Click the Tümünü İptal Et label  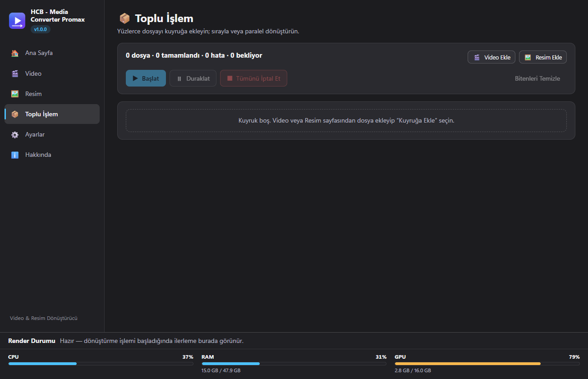[x=258, y=78]
